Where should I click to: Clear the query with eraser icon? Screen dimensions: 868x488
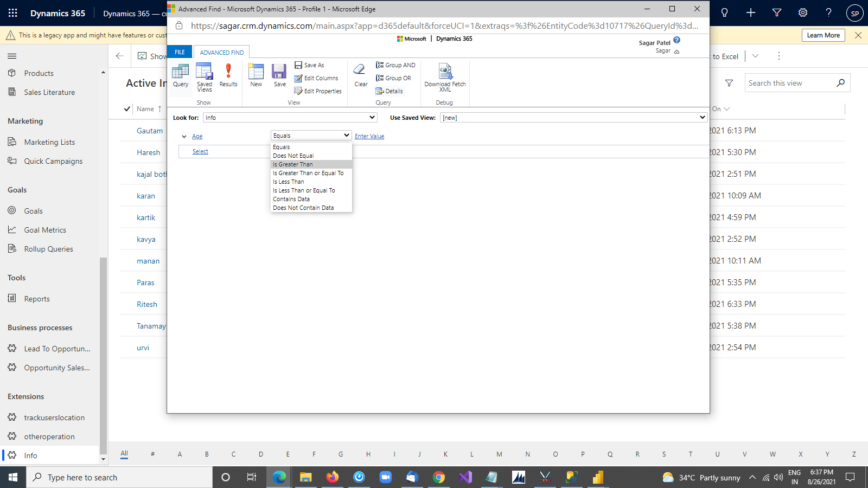(x=361, y=75)
